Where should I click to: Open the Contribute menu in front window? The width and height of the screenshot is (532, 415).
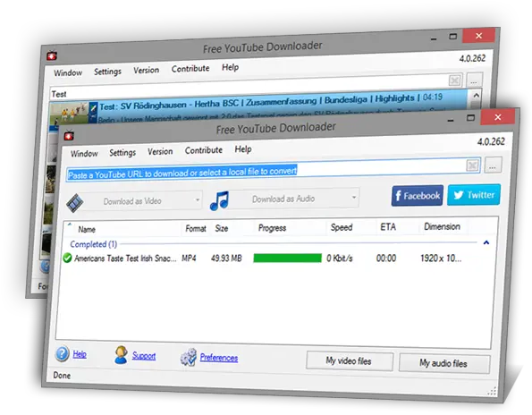pos(204,150)
